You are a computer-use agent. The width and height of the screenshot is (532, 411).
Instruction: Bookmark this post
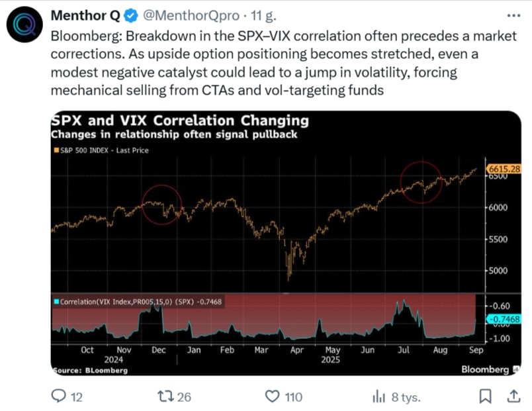(x=485, y=396)
